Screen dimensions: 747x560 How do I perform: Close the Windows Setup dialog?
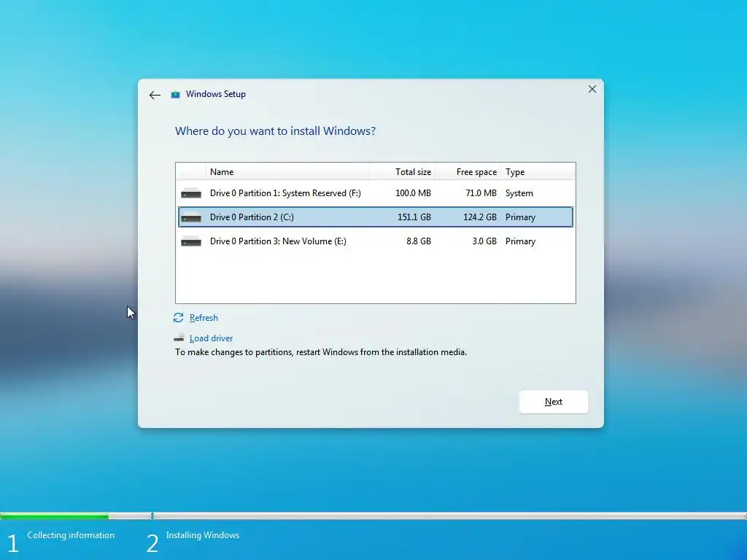point(592,89)
